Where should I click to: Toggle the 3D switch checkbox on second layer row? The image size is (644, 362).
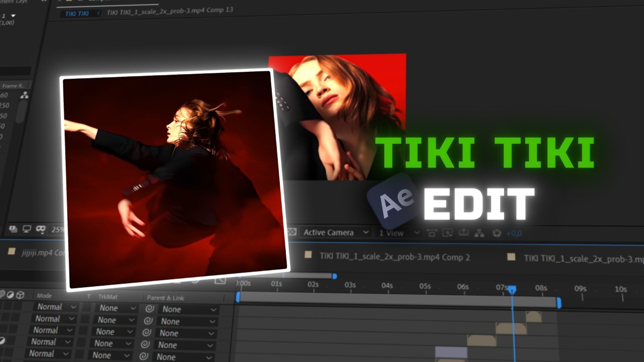click(x=16, y=317)
